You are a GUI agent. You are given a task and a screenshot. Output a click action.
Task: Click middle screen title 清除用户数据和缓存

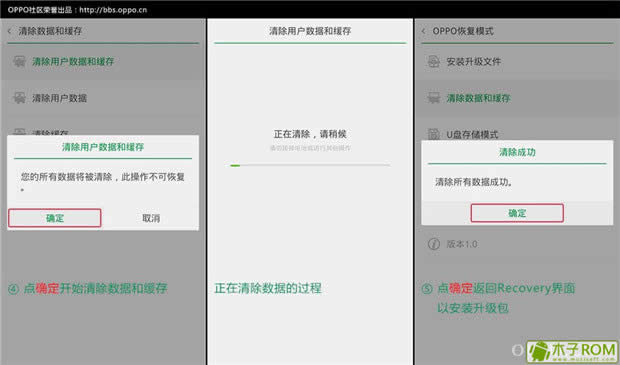coord(310,31)
